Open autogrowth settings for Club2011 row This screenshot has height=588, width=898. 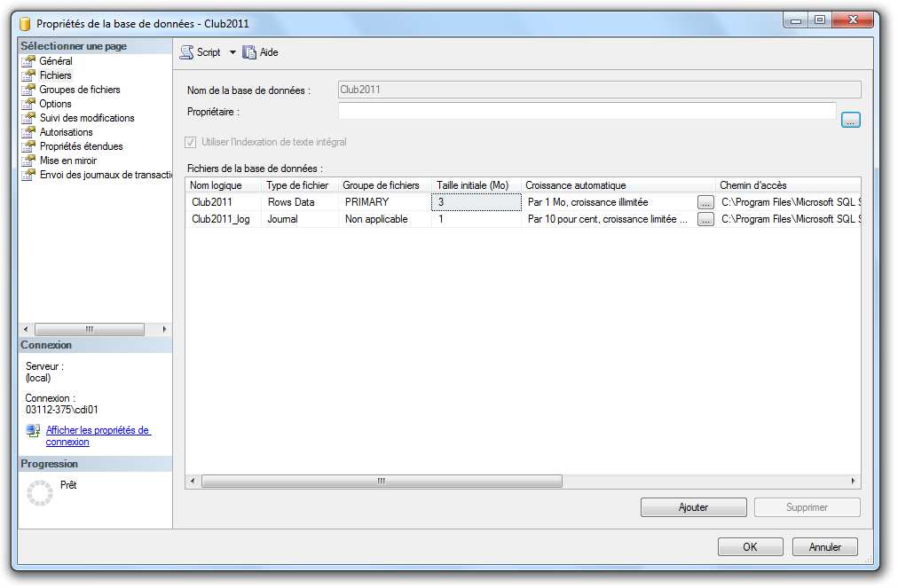[705, 202]
